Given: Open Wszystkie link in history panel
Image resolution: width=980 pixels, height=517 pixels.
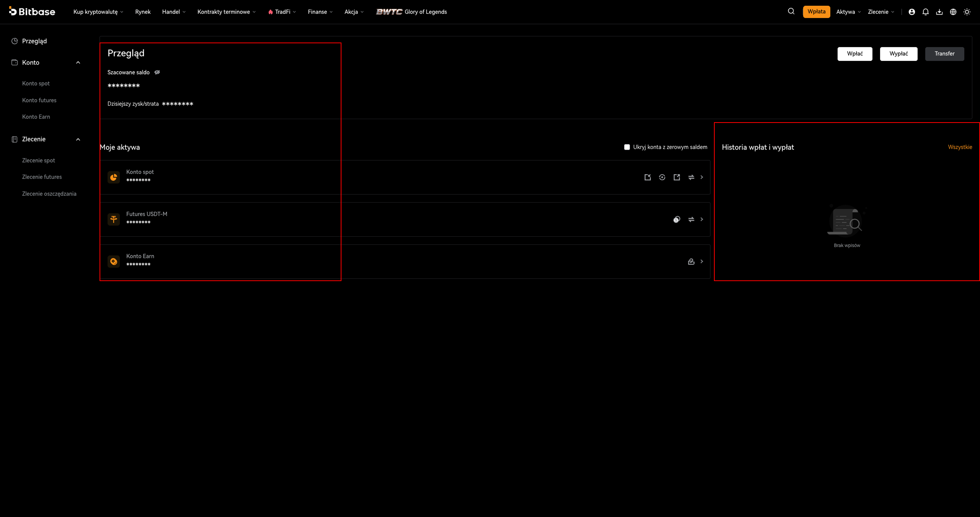Looking at the screenshot, I should click(x=960, y=147).
